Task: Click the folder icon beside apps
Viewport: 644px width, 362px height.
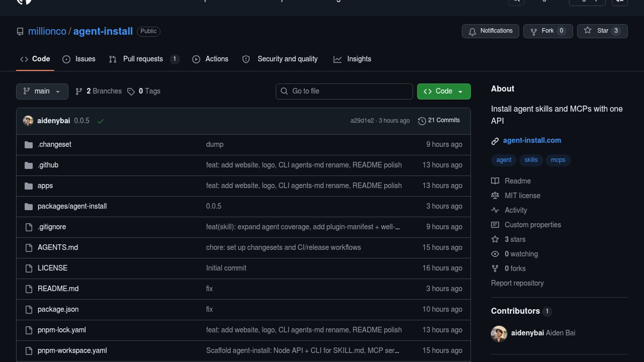Action: [x=29, y=186]
